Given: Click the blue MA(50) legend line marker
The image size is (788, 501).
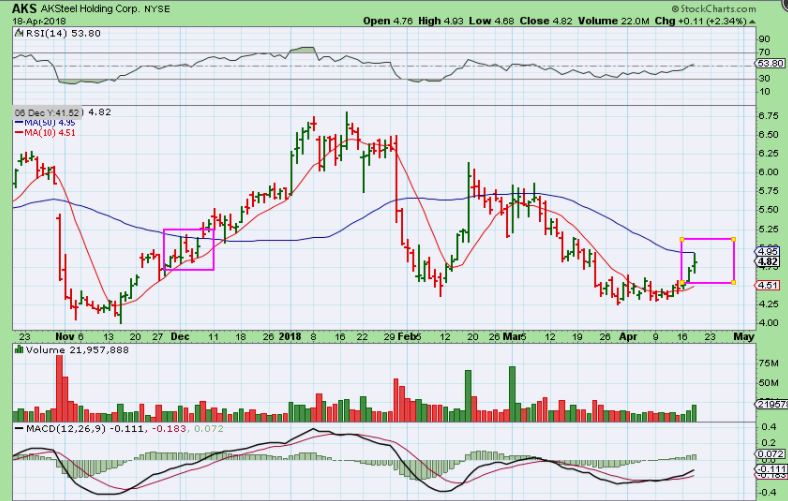Looking at the screenshot, I should click(x=19, y=122).
